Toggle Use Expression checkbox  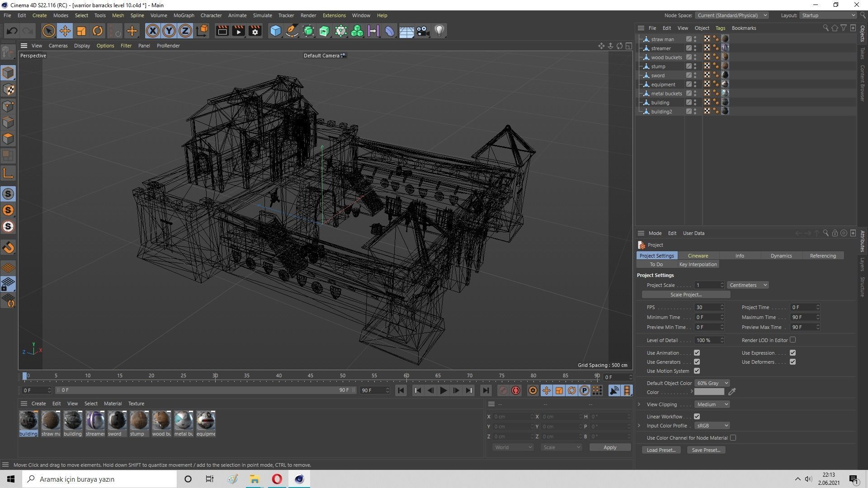793,353
